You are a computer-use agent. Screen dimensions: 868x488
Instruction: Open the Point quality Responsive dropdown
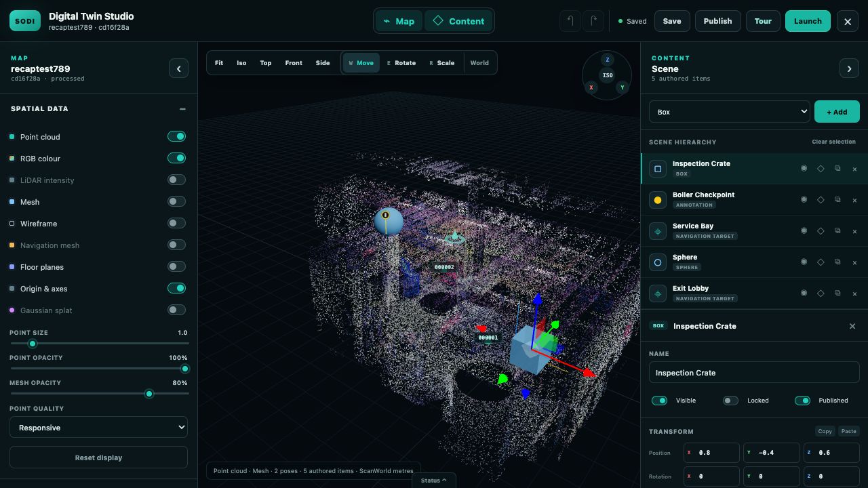98,428
